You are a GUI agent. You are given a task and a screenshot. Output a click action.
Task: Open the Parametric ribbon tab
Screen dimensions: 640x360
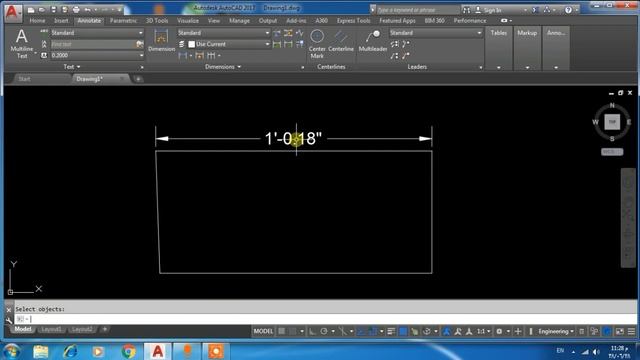[123, 20]
